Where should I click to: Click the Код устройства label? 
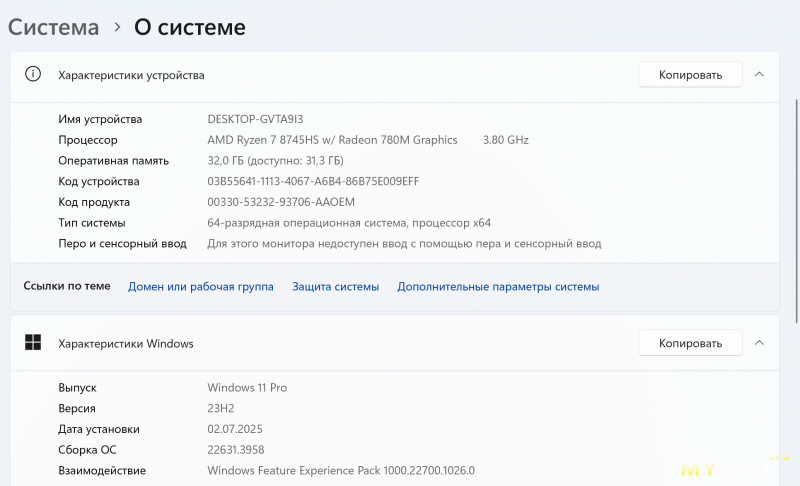coord(98,181)
